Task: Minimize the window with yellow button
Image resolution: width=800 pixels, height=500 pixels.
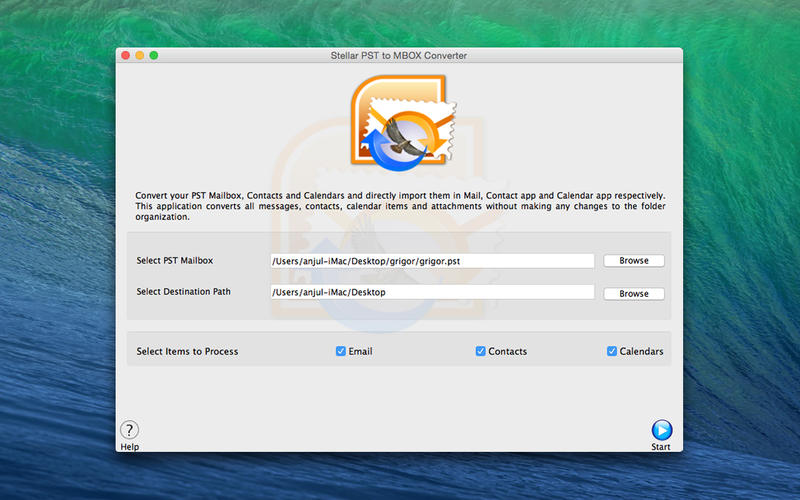Action: (x=140, y=55)
